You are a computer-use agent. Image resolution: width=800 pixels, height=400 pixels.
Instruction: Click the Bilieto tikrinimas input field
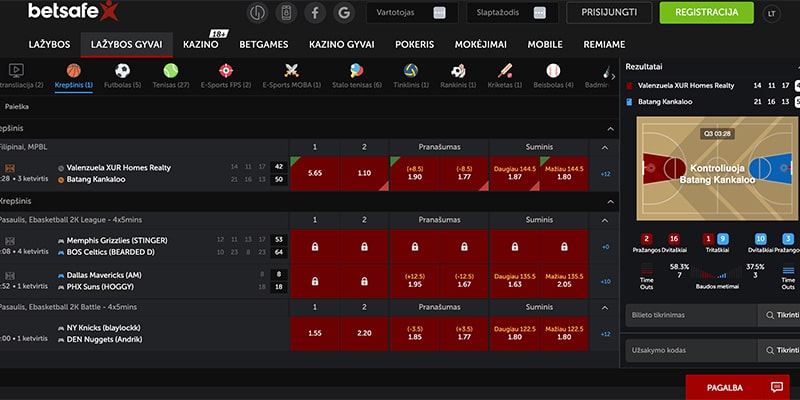[x=691, y=316]
